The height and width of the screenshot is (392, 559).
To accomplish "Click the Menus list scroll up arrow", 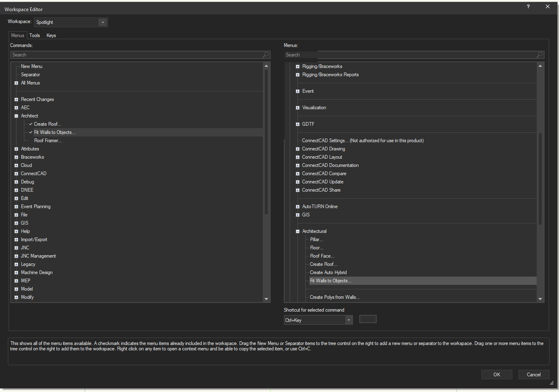I will (x=540, y=66).
